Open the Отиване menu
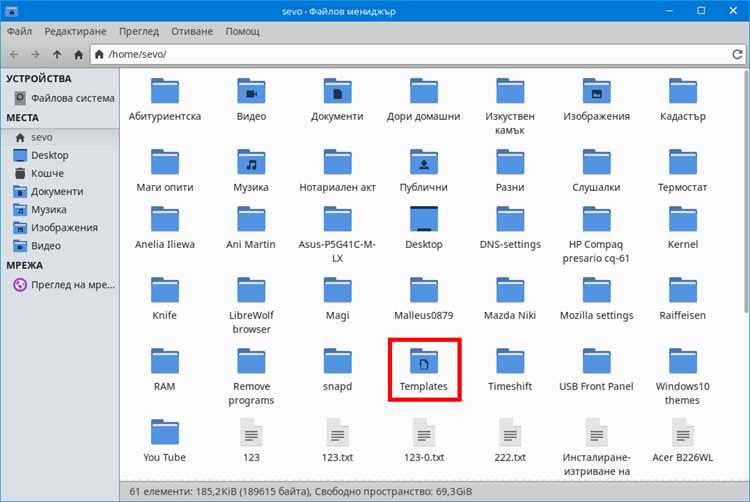Image resolution: width=750 pixels, height=502 pixels. point(192,32)
